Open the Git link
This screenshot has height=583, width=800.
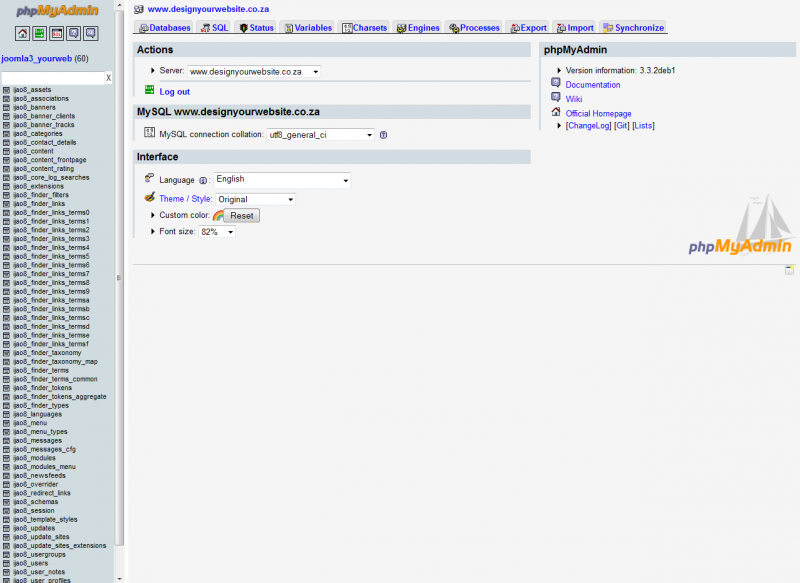pyautogui.click(x=621, y=125)
